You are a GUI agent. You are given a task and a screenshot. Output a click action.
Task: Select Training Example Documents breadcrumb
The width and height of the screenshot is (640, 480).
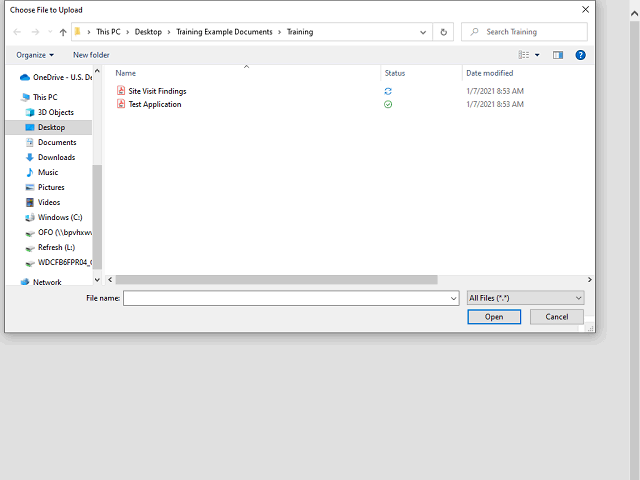(x=224, y=32)
